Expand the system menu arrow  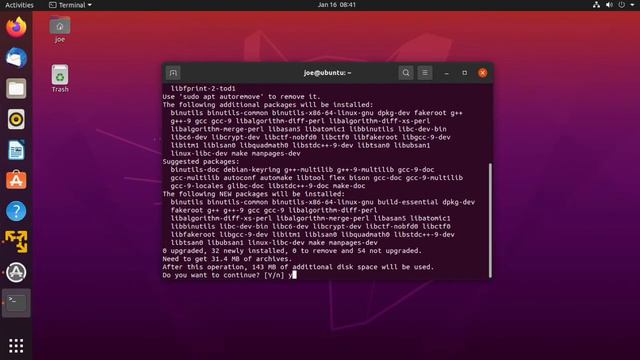[632, 5]
